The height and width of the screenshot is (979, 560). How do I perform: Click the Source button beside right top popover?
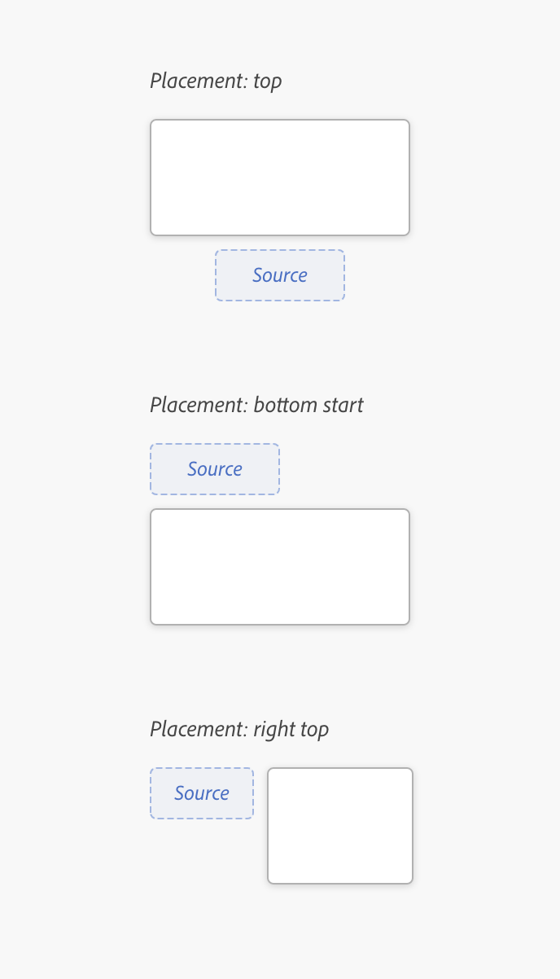[202, 793]
